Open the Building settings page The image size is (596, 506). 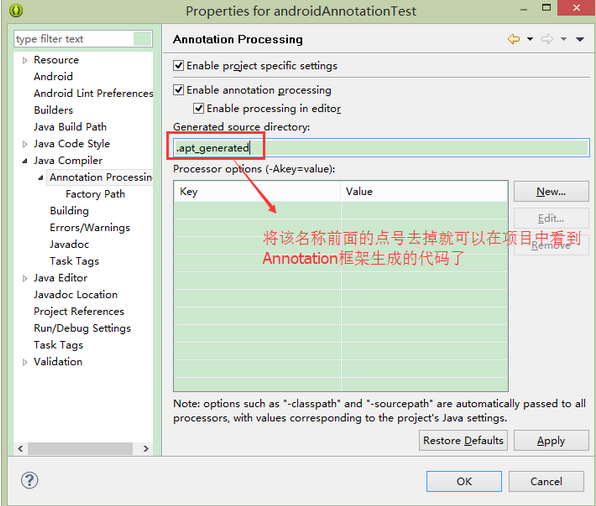pos(69,211)
